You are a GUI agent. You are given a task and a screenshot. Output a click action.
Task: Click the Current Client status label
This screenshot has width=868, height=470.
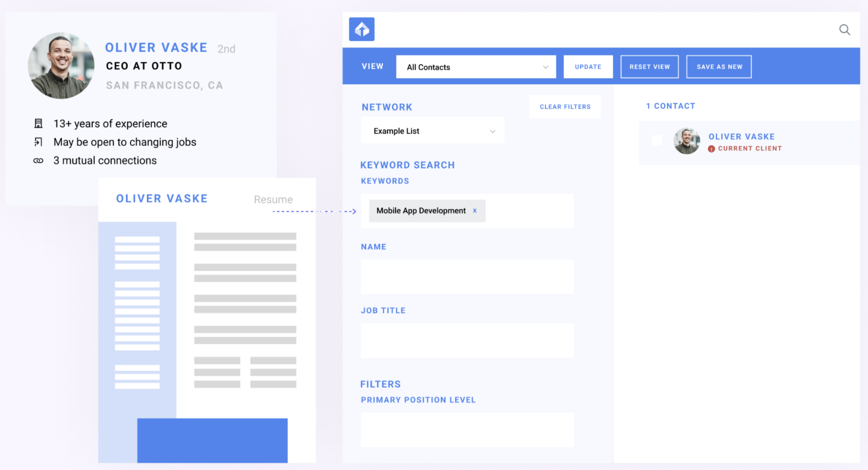[750, 149]
